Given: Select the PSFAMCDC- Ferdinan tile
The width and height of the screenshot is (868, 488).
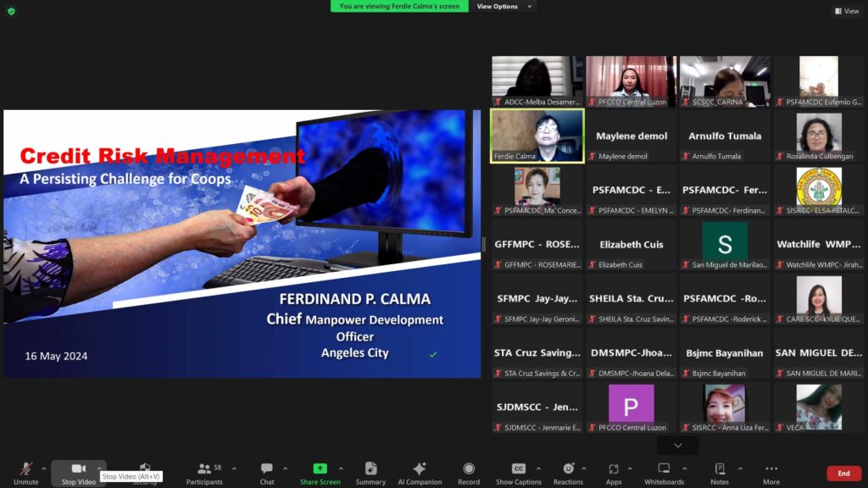Looking at the screenshot, I should click(x=725, y=191).
